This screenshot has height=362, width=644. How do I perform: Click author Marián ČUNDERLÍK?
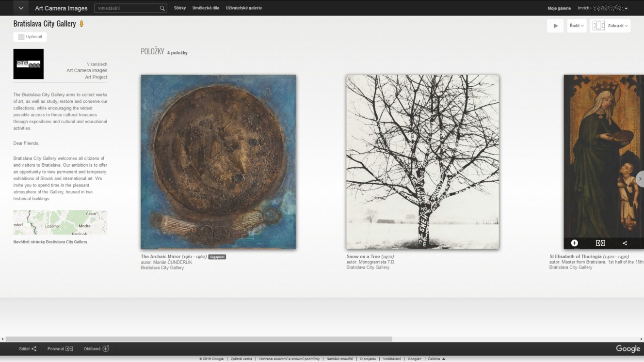173,262
